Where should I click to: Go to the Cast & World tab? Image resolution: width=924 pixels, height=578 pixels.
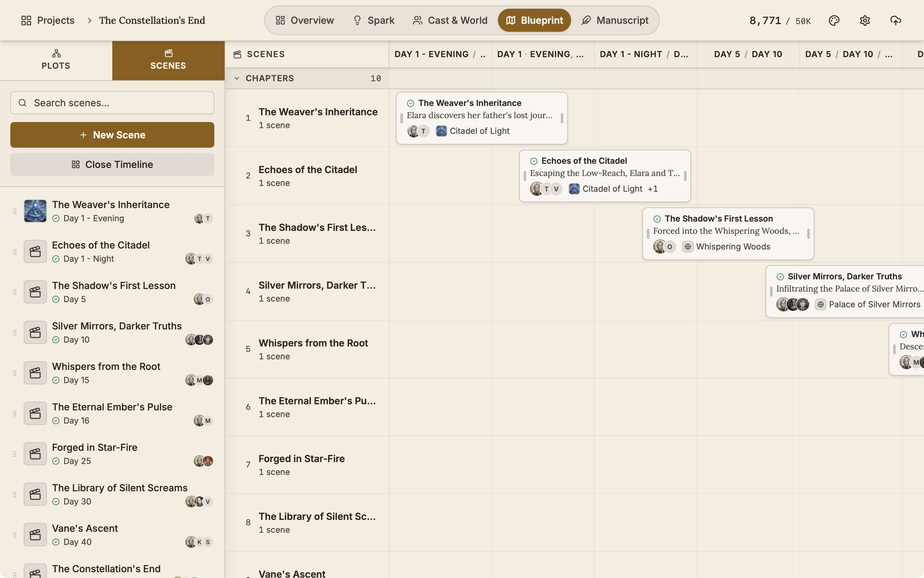[450, 20]
